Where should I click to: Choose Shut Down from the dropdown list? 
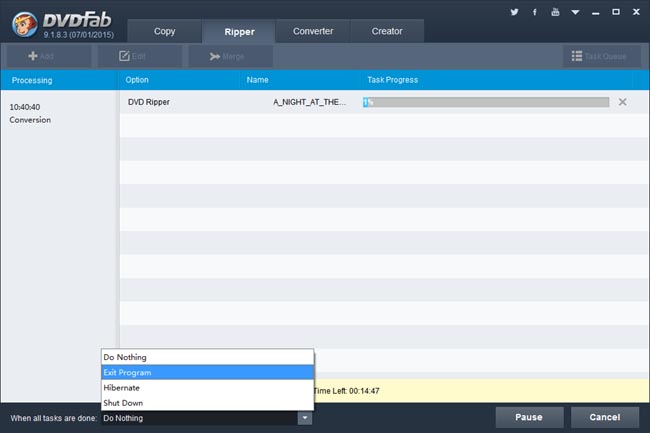(x=207, y=403)
